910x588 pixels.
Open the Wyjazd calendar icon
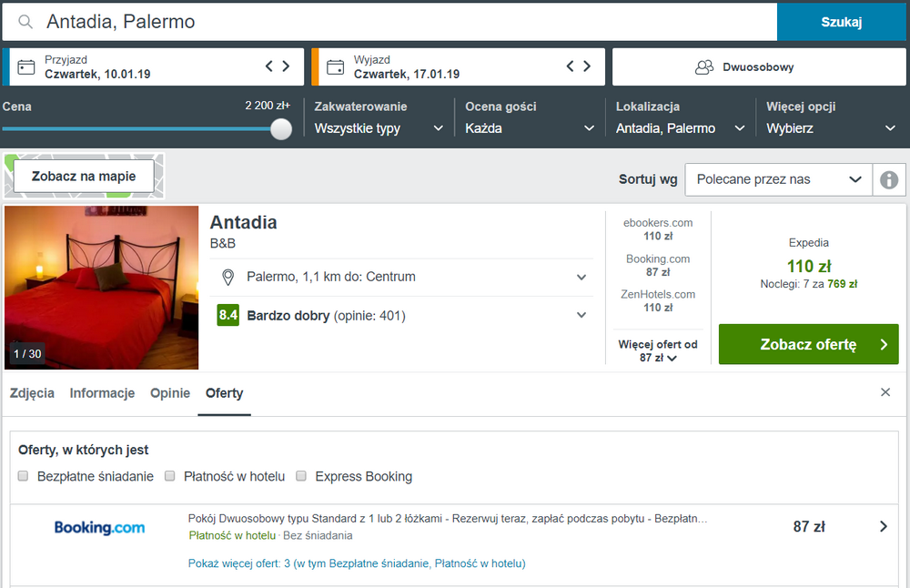tap(336, 66)
